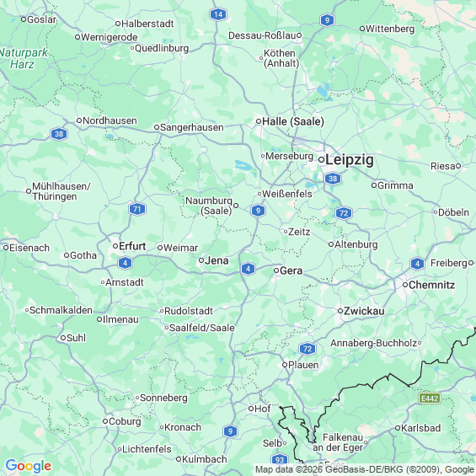The height and width of the screenshot is (476, 476).
Task: Click the Naturpark Harz label
Action: [24, 58]
